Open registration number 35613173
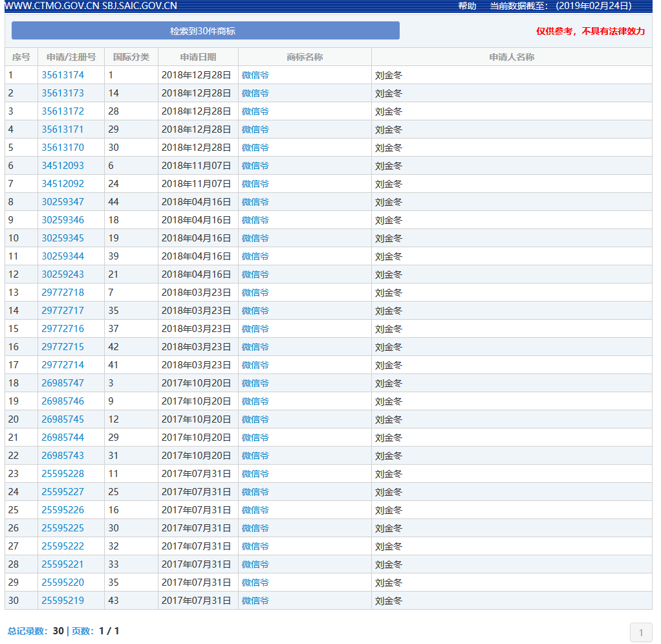The image size is (661, 644). [x=63, y=93]
